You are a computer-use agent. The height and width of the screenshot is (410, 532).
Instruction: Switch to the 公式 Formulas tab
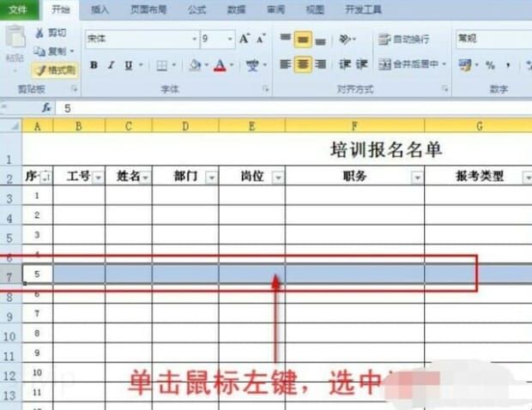(197, 9)
